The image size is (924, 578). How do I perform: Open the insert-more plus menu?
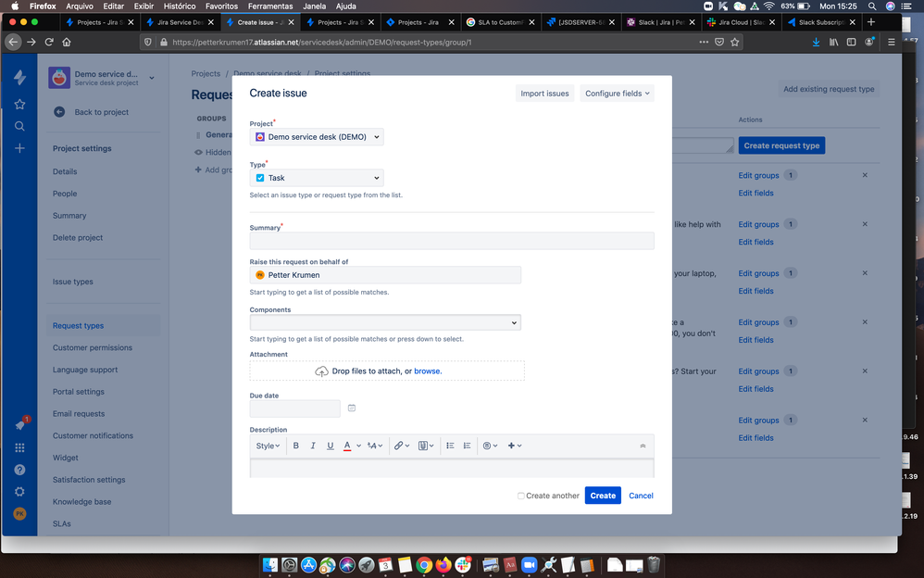[x=515, y=446]
